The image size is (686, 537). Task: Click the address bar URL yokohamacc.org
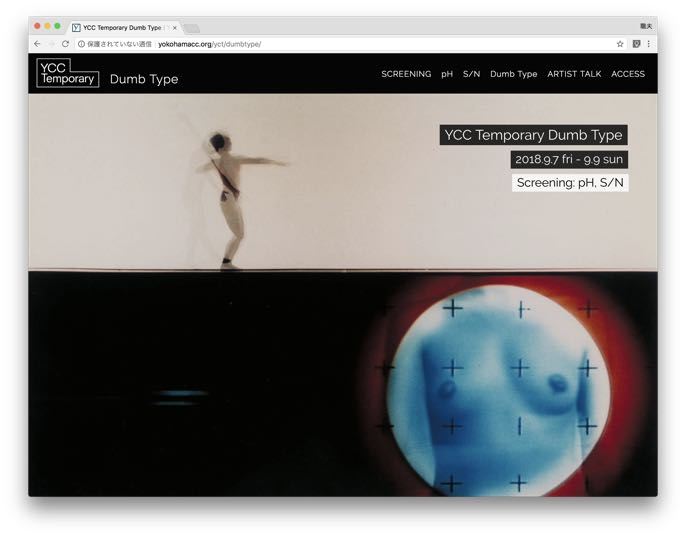[x=210, y=44]
